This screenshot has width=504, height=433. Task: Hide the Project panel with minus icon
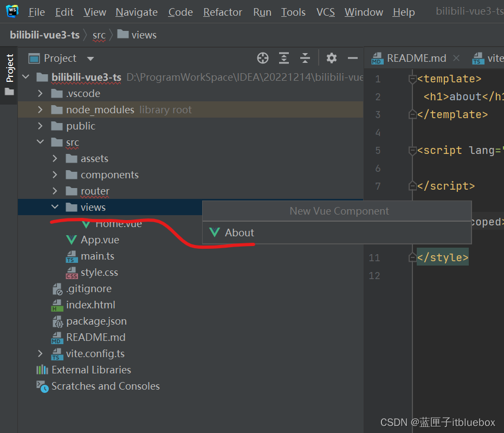tap(353, 58)
